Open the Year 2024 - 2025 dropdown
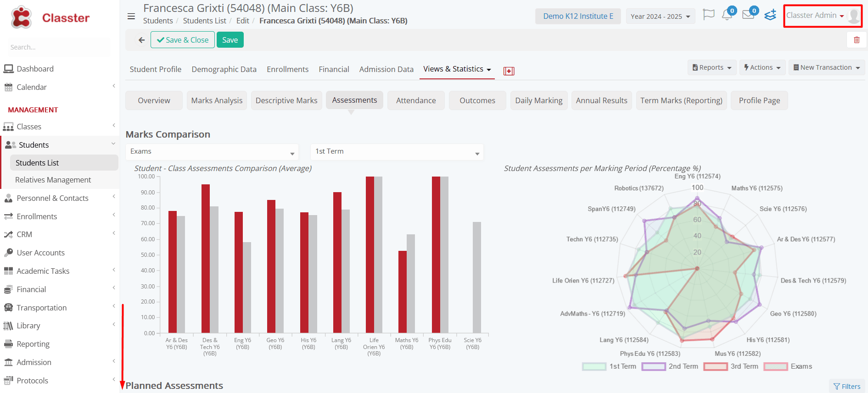The width and height of the screenshot is (868, 393). tap(661, 17)
